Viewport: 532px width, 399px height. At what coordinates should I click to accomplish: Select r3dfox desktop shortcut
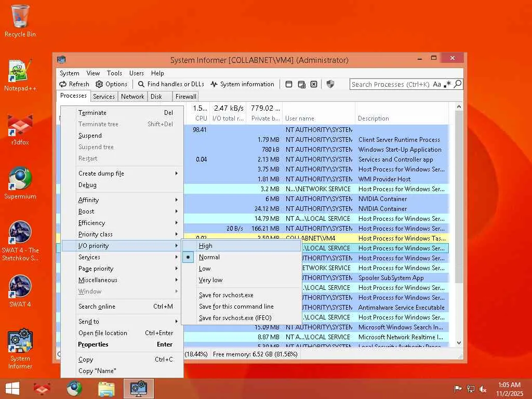point(20,129)
